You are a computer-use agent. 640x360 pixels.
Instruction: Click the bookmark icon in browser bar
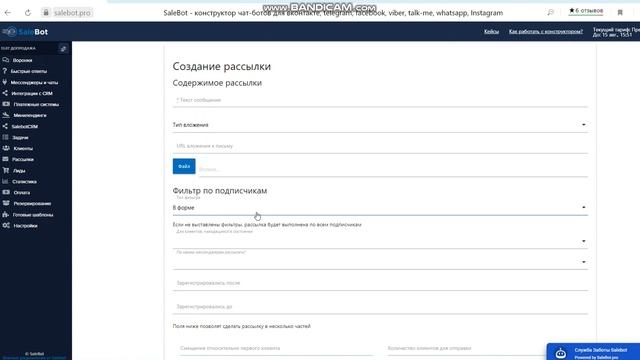point(620,13)
